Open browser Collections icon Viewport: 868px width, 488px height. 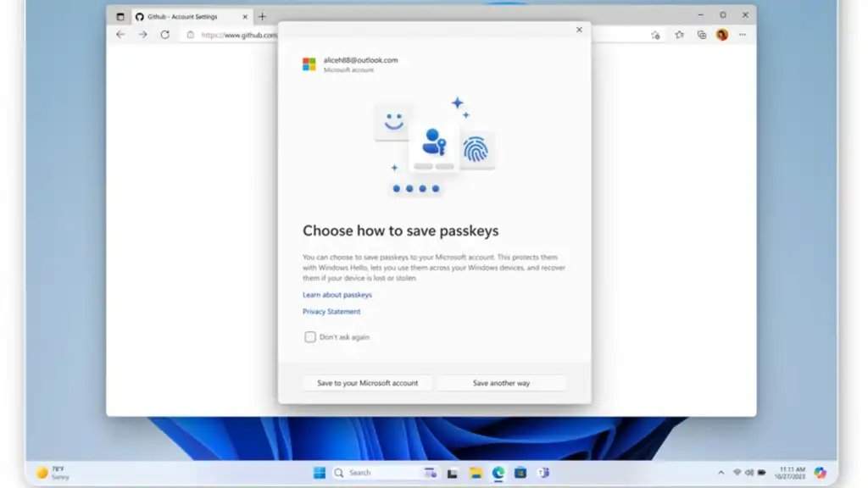pyautogui.click(x=701, y=35)
